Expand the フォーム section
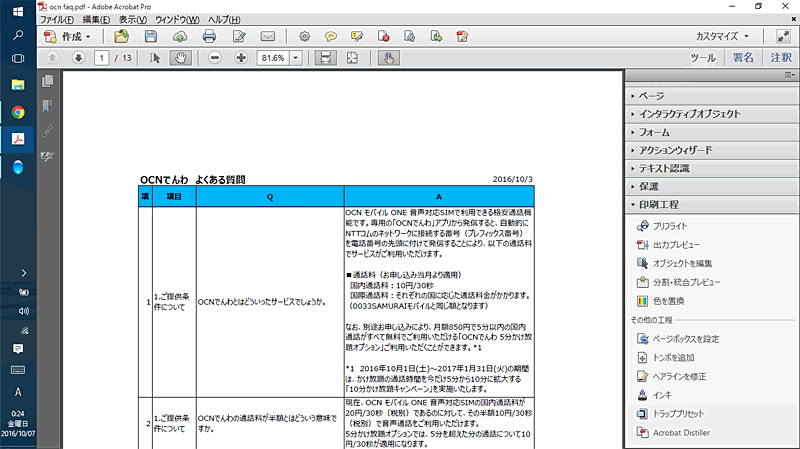800x449 pixels. pos(712,133)
